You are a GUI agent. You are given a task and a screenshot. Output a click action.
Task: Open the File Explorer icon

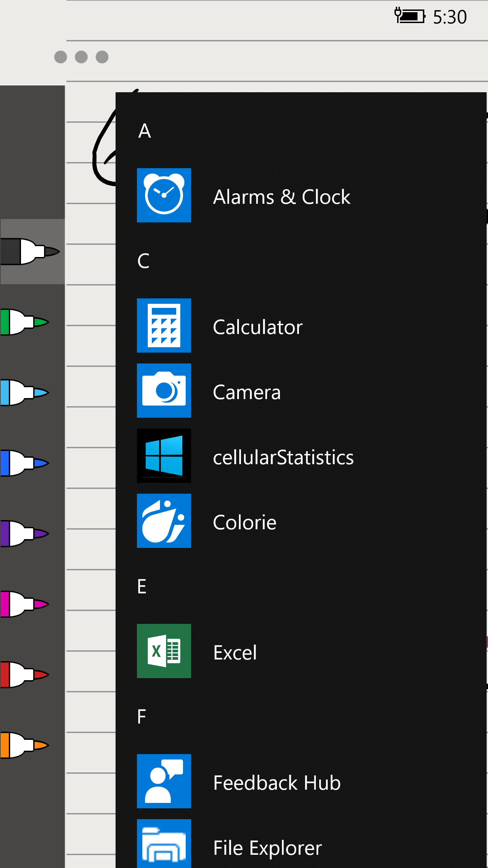coord(164,844)
